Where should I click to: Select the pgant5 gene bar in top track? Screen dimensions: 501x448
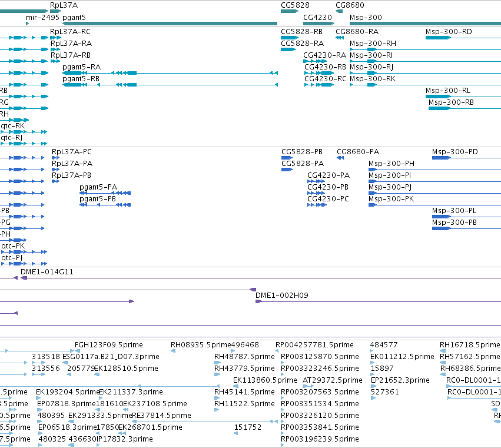click(x=170, y=24)
